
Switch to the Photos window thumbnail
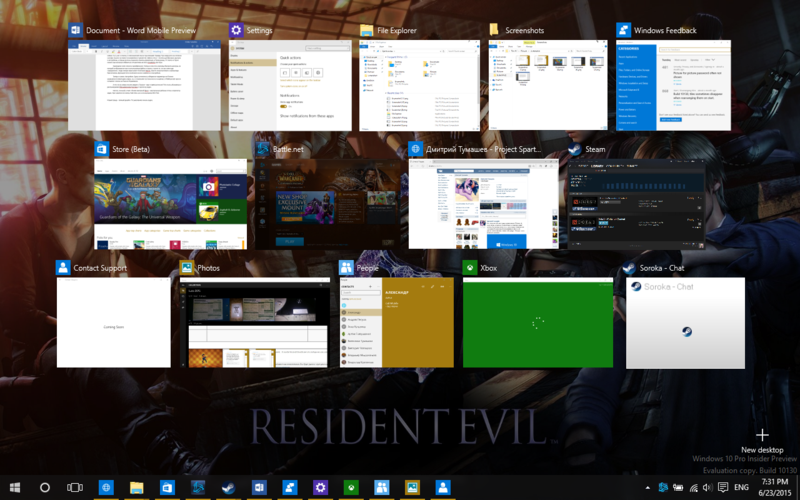(255, 322)
